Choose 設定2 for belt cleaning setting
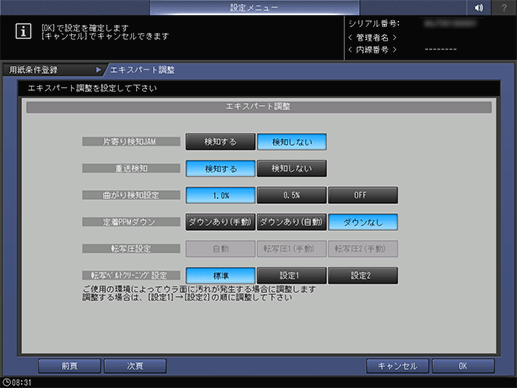Screen dimensions: 517x388 click(x=363, y=275)
